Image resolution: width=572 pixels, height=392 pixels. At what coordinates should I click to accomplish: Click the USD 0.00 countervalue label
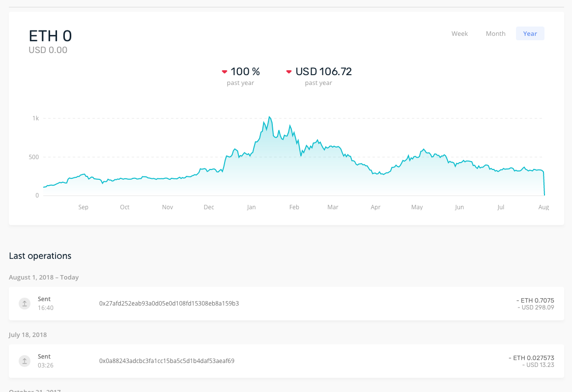(x=48, y=50)
